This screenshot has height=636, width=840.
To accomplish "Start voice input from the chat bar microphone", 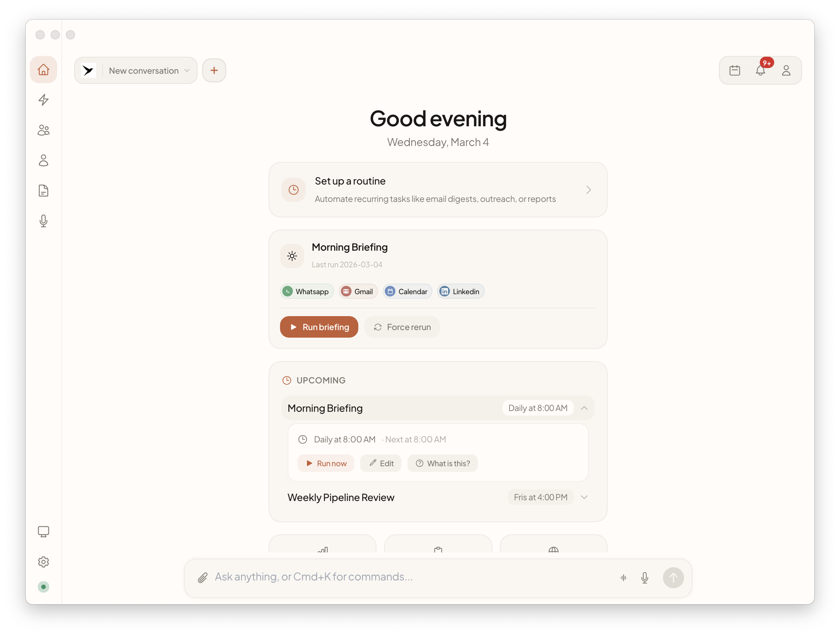I will pyautogui.click(x=645, y=577).
